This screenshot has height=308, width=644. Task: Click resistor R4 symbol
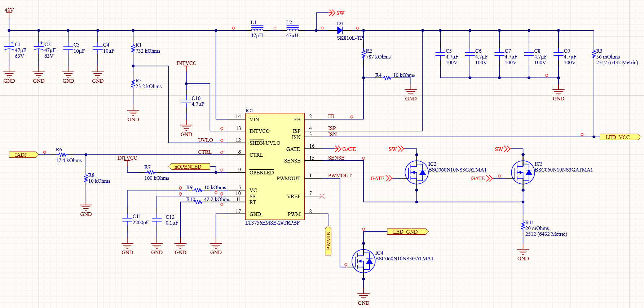[387, 78]
